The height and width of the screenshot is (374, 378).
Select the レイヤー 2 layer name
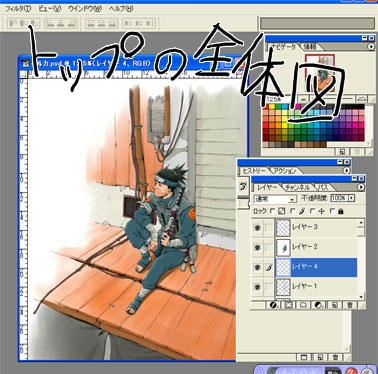pos(305,247)
